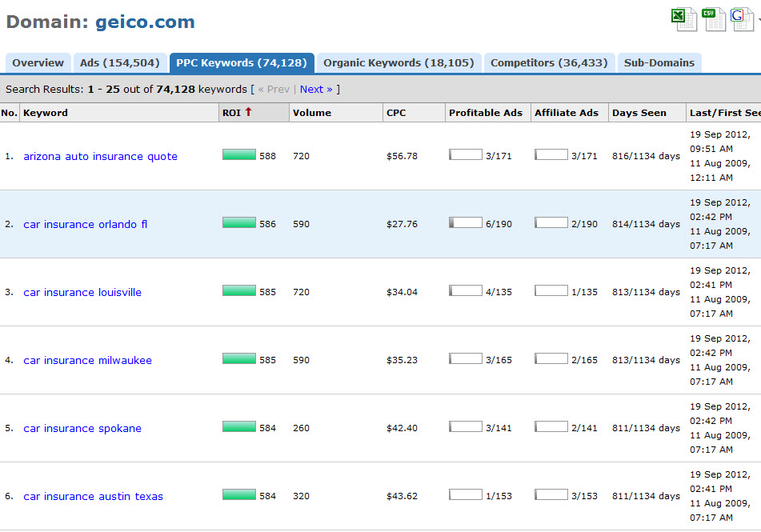Click CPC value $27.76

(x=402, y=224)
